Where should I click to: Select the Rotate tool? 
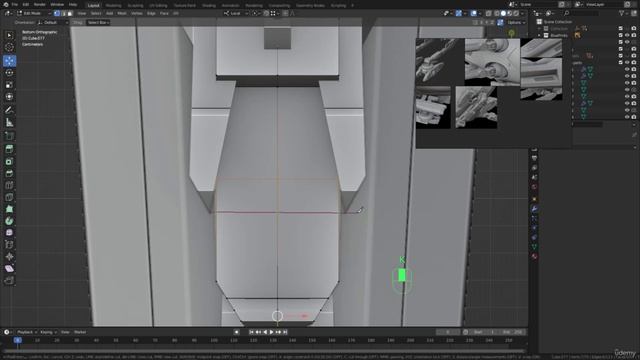(x=9, y=73)
